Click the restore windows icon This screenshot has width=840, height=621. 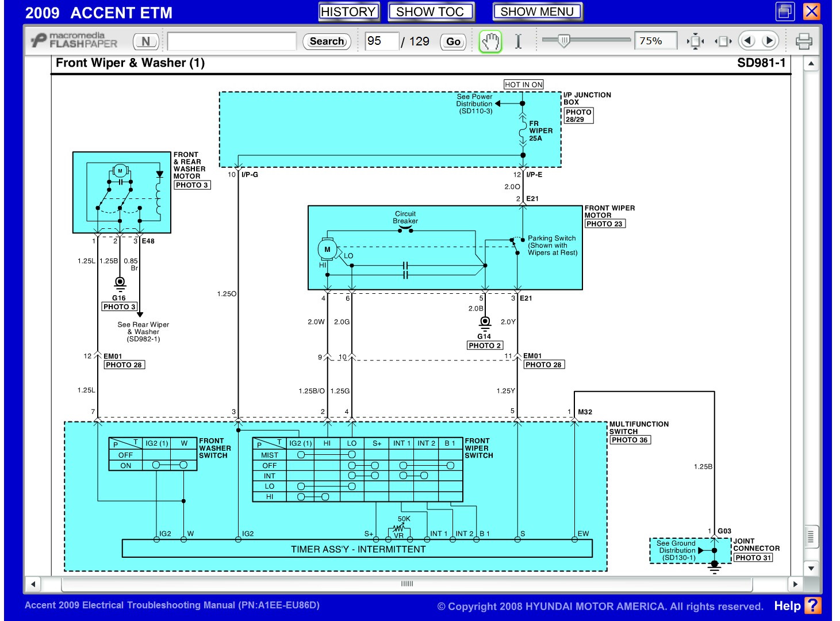pos(785,11)
